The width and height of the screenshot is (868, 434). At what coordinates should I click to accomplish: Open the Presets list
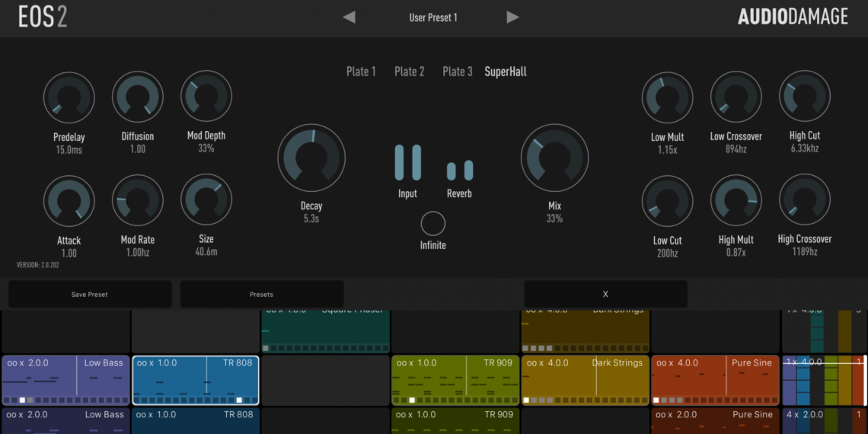(x=261, y=294)
